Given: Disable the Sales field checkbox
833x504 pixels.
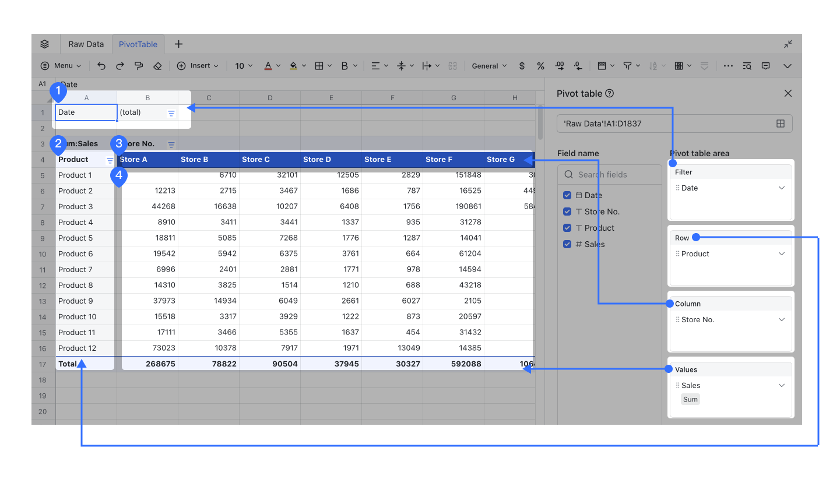Looking at the screenshot, I should click(567, 244).
